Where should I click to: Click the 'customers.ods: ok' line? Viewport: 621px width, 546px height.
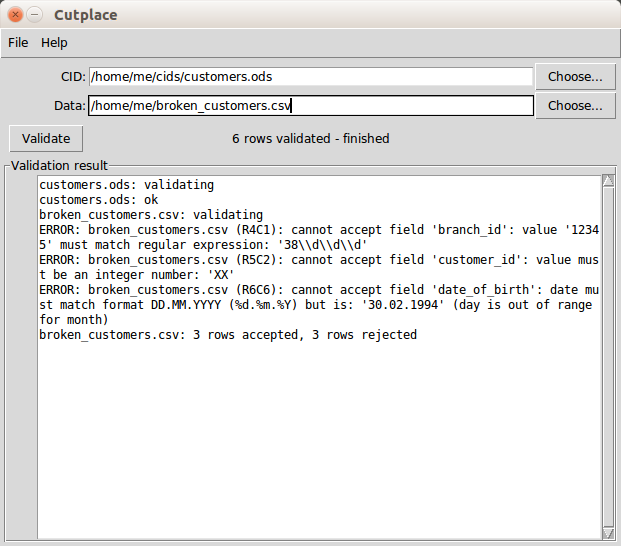point(99,200)
